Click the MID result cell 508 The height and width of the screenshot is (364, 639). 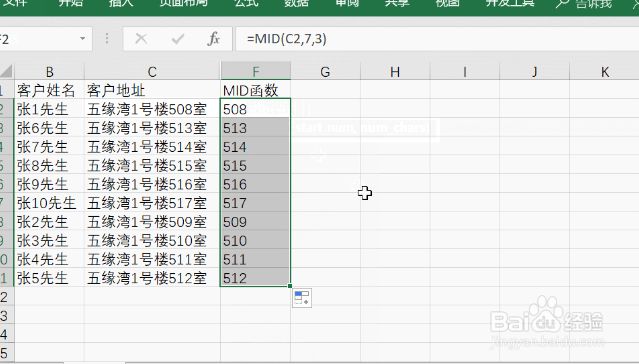click(256, 109)
